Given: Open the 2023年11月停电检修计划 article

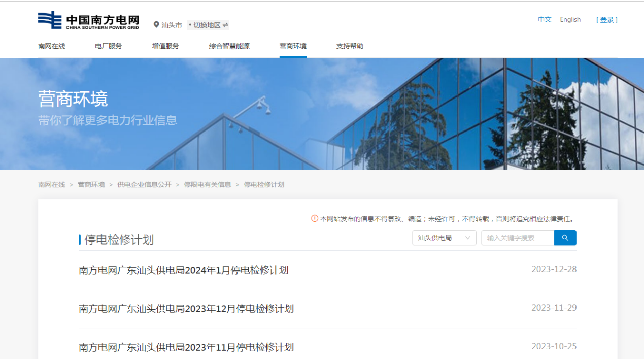Looking at the screenshot, I should tap(186, 347).
